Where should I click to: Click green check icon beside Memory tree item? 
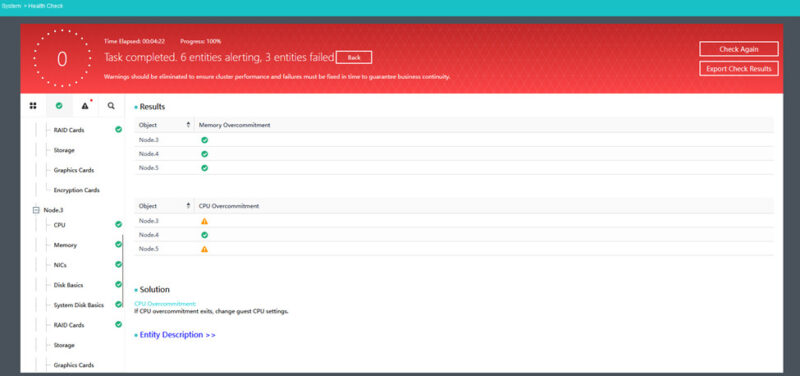tap(118, 244)
